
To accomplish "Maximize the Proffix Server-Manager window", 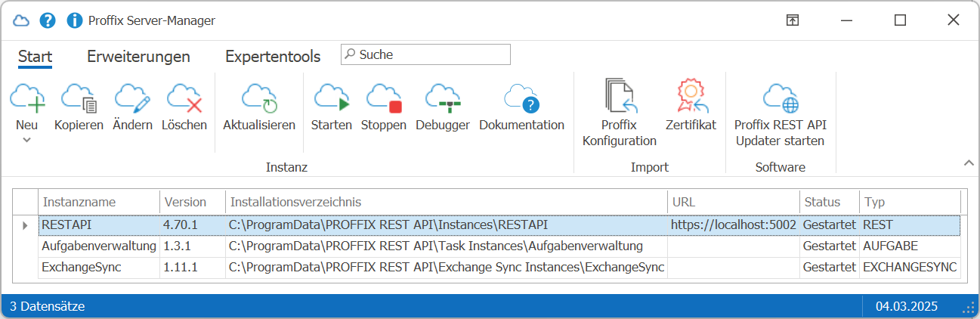I will click(900, 20).
